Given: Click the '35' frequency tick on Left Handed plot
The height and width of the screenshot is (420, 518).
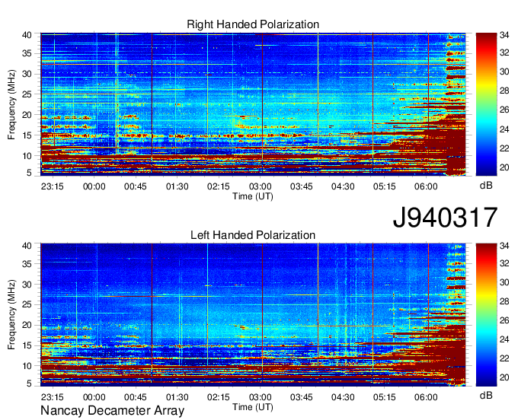Looking at the screenshot, I should [x=27, y=264].
